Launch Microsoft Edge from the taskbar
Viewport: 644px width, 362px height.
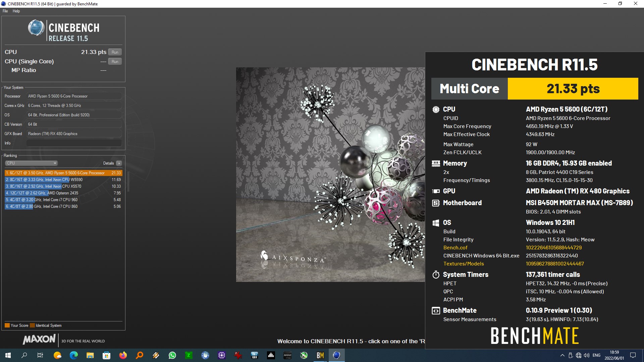74,355
